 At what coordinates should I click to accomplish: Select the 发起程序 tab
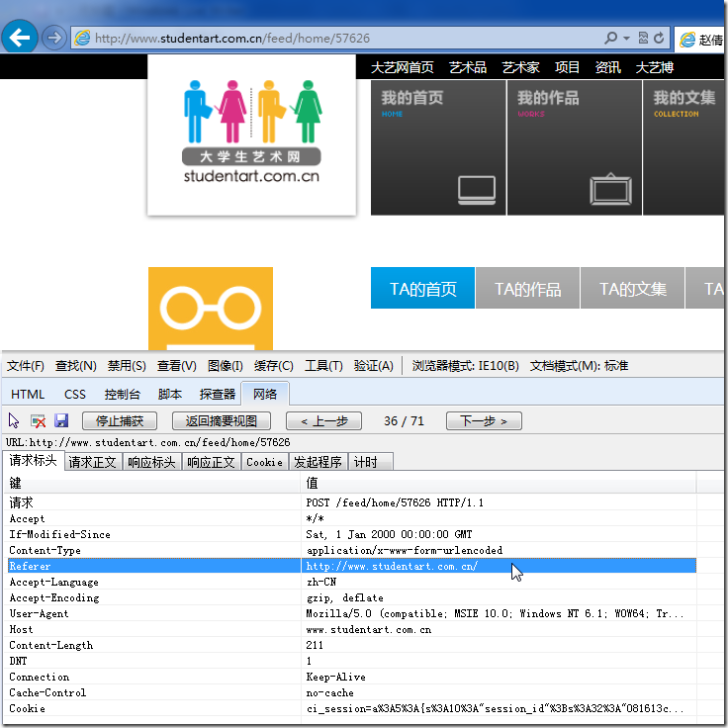[318, 462]
